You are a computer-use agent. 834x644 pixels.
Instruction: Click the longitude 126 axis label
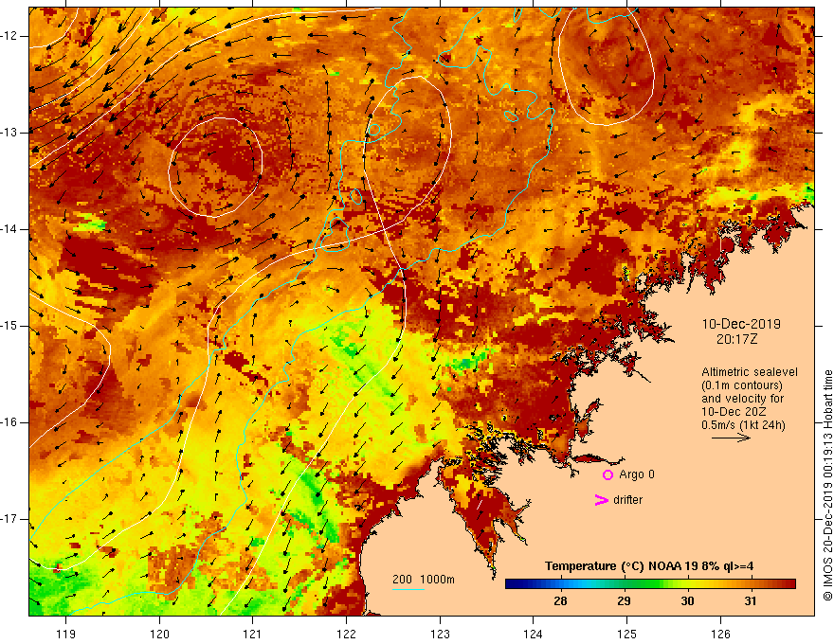pyautogui.click(x=720, y=634)
